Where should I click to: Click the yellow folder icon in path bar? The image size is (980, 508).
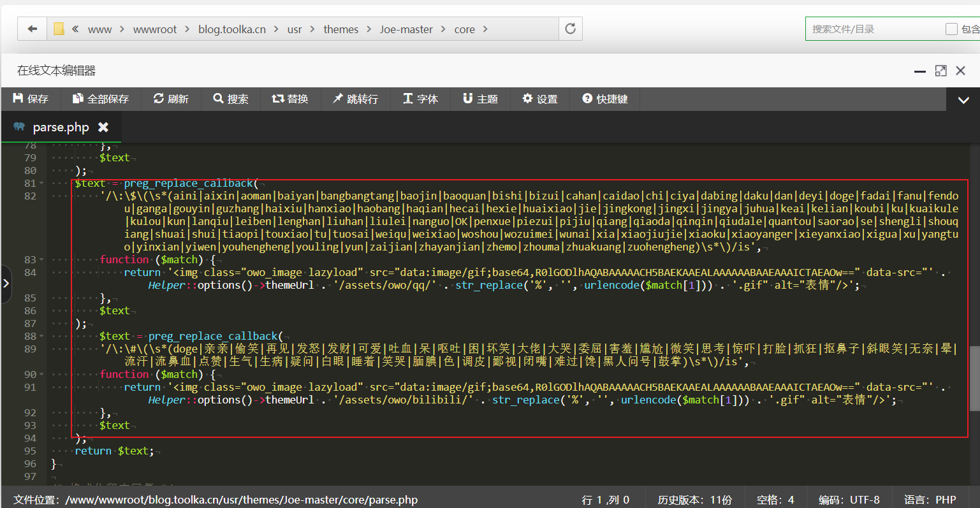point(59,29)
